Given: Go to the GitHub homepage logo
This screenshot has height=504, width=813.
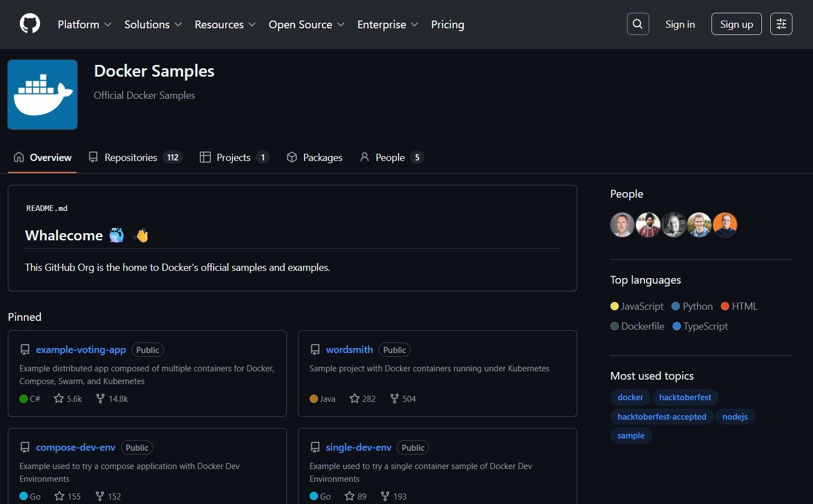Looking at the screenshot, I should click(x=30, y=24).
